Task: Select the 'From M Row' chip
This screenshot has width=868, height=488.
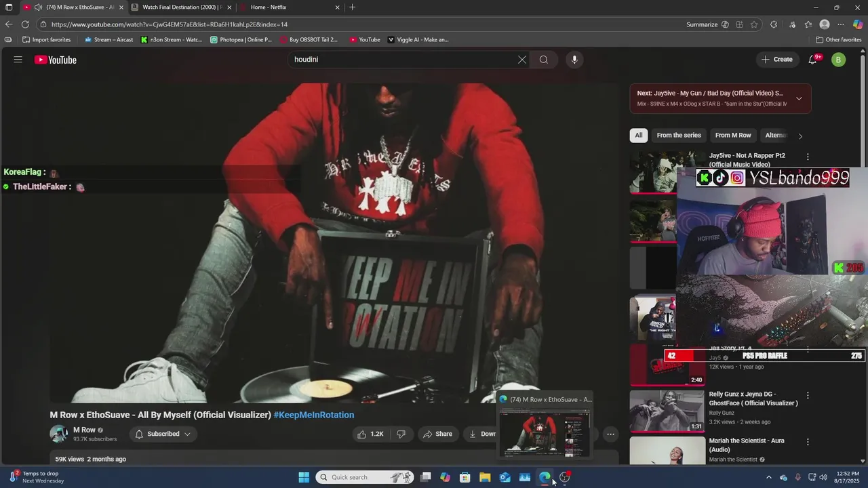Action: 733,136
